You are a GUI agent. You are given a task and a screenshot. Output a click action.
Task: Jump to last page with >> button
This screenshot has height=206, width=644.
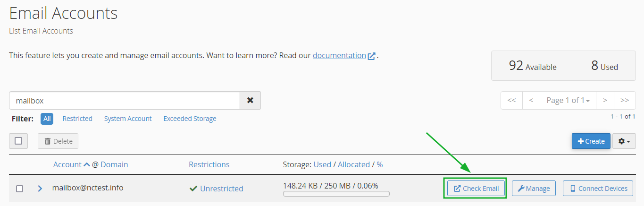point(625,100)
